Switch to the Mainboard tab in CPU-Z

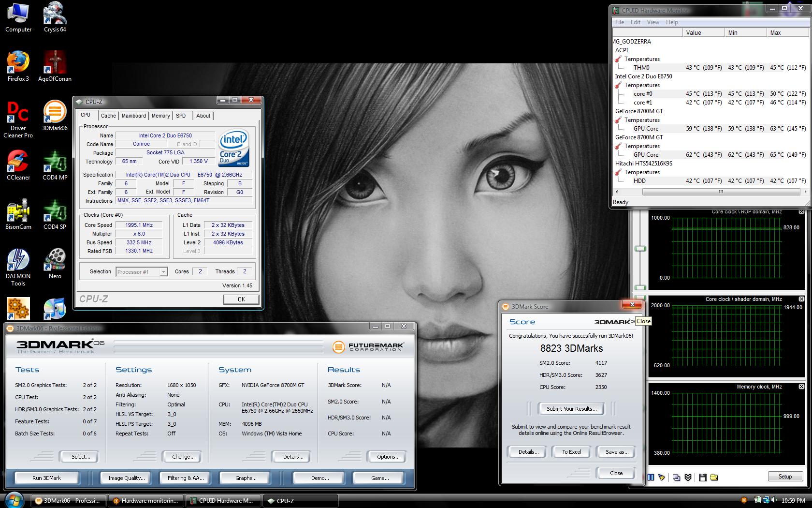click(133, 116)
